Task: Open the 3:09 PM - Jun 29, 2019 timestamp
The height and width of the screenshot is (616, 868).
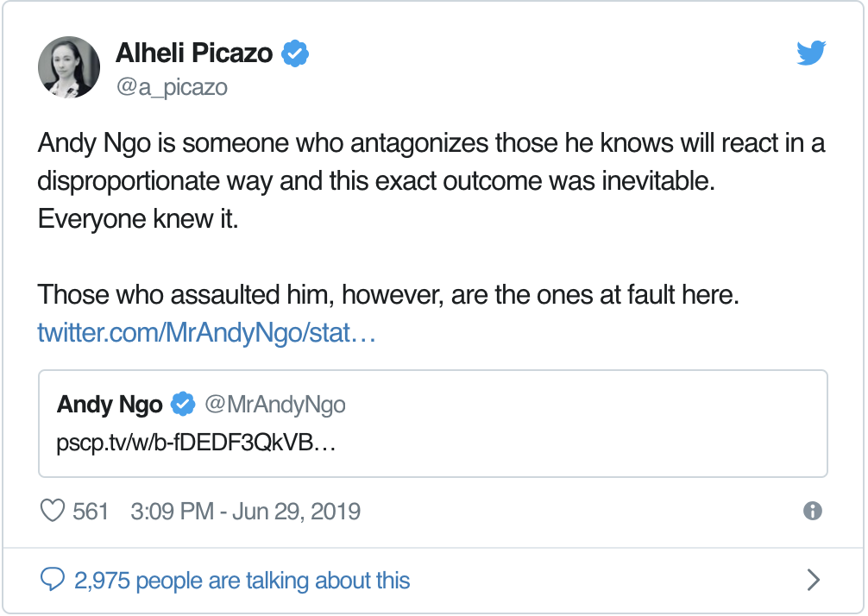Action: click(245, 512)
